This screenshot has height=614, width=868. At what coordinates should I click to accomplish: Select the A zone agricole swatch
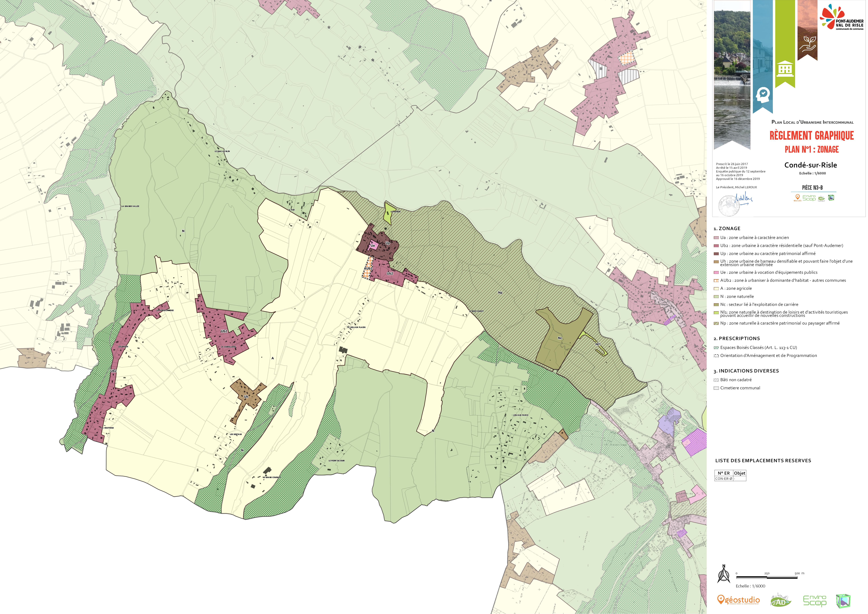716,288
